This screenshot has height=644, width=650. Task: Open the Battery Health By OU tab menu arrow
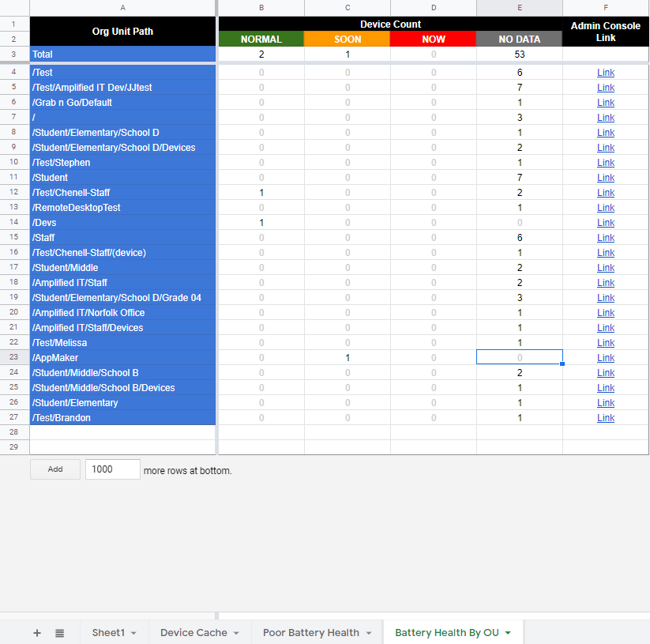(508, 633)
